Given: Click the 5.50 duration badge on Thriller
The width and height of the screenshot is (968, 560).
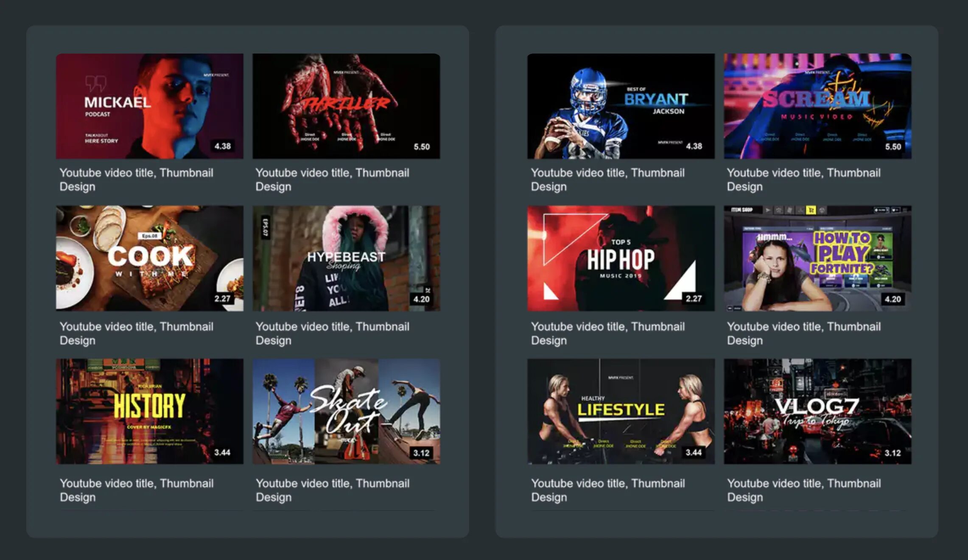Looking at the screenshot, I should (x=422, y=147).
